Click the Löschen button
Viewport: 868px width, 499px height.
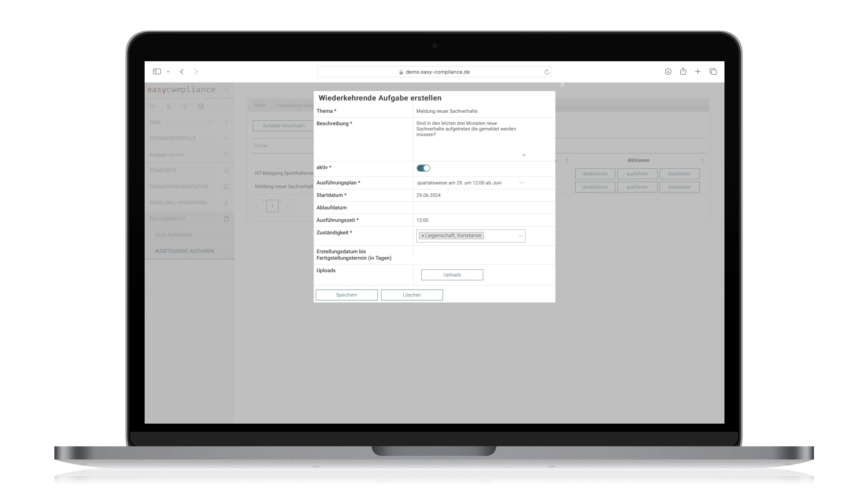click(x=411, y=295)
